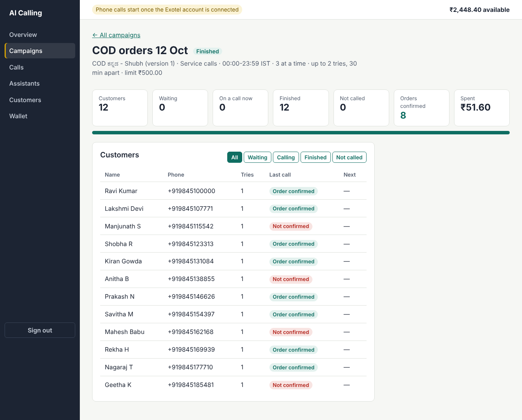Click the Name column header
The image size is (522, 420).
(112, 175)
